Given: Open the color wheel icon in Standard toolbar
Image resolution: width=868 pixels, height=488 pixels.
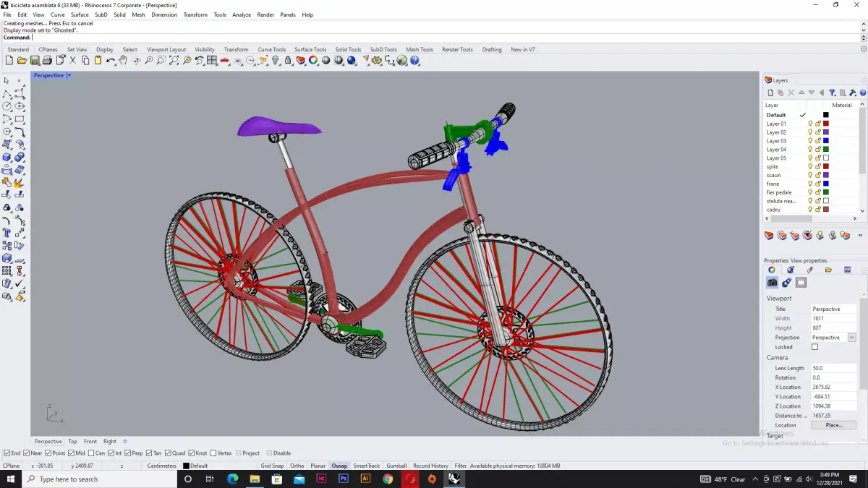Looking at the screenshot, I should coord(313,61).
